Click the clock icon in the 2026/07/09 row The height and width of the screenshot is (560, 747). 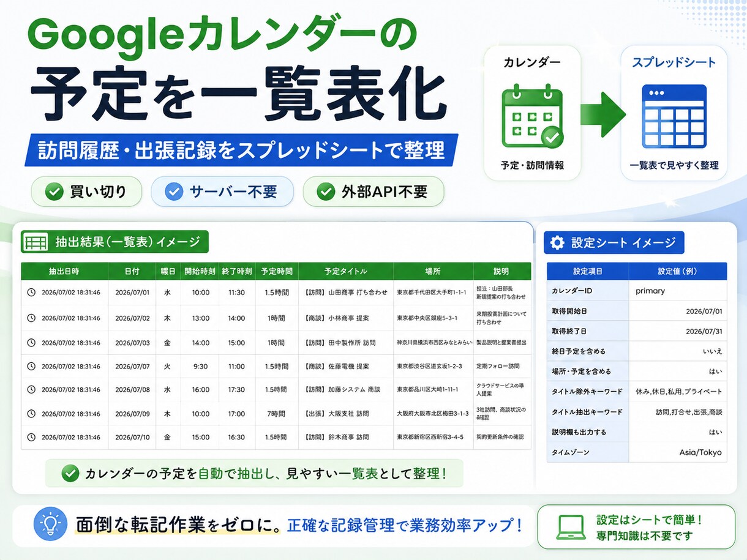click(x=31, y=414)
